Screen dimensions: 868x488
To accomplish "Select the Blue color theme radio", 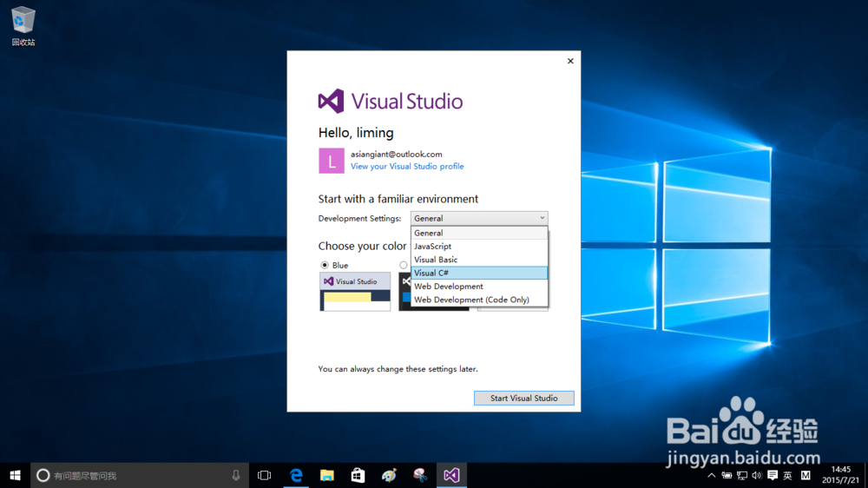I will pyautogui.click(x=325, y=266).
